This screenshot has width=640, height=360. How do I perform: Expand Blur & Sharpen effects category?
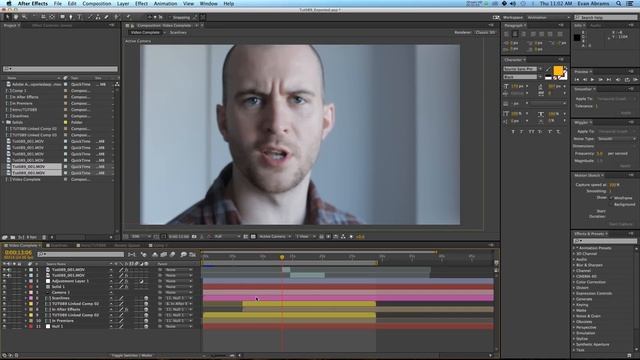pos(574,265)
